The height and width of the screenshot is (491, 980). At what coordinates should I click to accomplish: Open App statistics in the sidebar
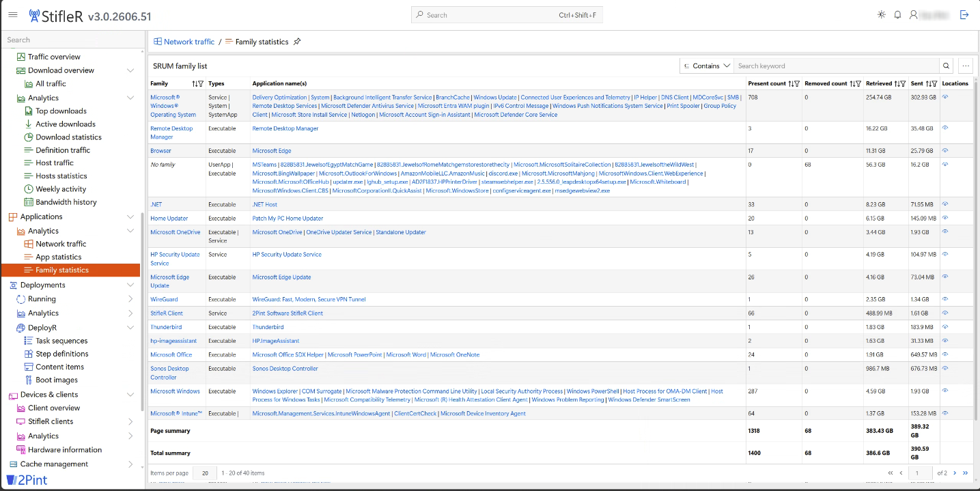click(59, 257)
